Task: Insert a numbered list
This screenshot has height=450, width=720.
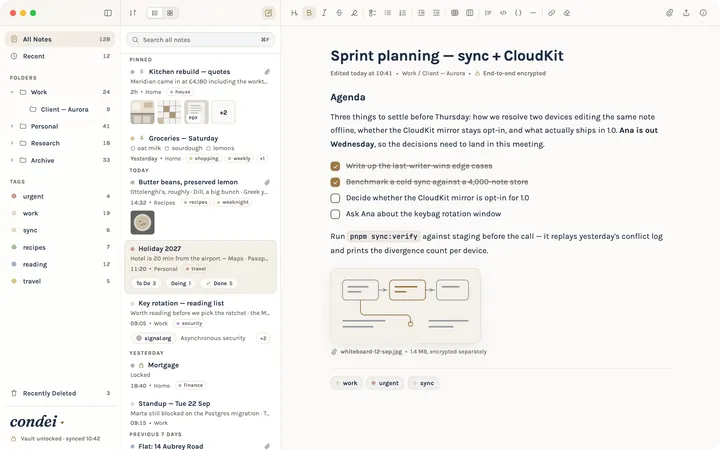Action: point(403,13)
